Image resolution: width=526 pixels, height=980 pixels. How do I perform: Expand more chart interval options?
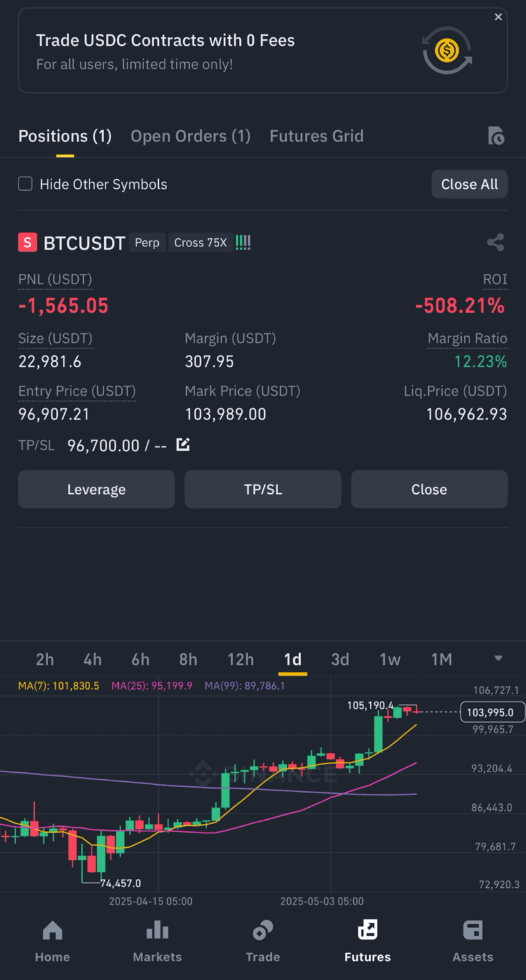[498, 658]
